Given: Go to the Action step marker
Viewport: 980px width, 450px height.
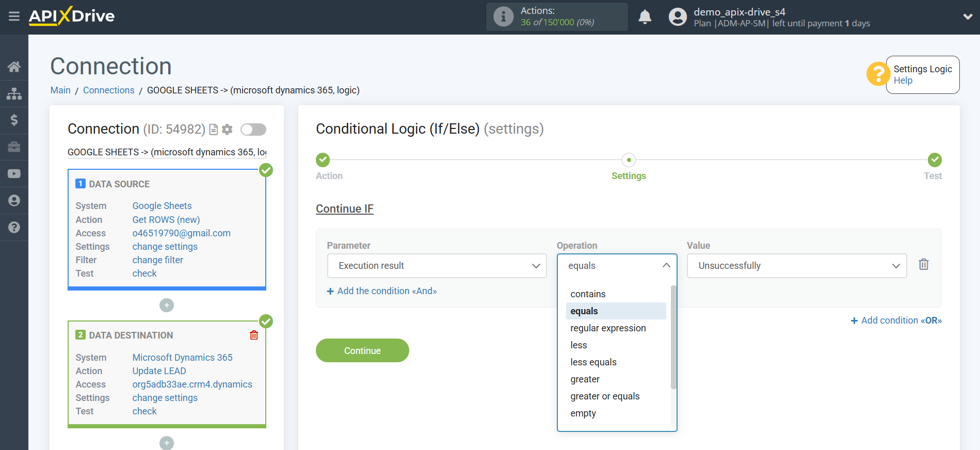Looking at the screenshot, I should coord(323,160).
